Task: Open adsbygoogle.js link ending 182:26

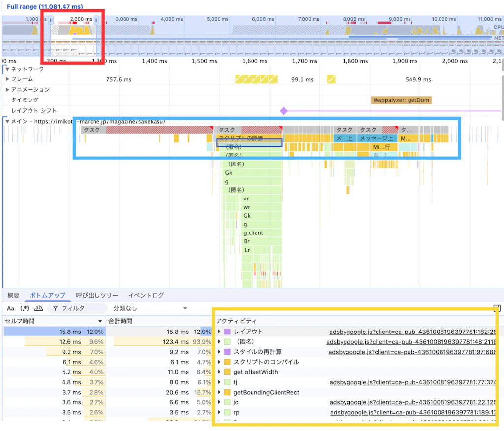Action: 412,332
